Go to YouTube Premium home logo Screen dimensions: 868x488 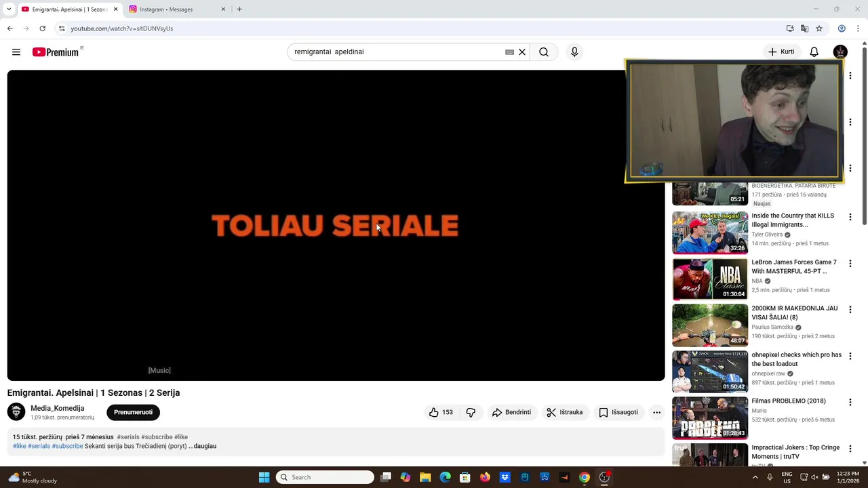(x=56, y=52)
